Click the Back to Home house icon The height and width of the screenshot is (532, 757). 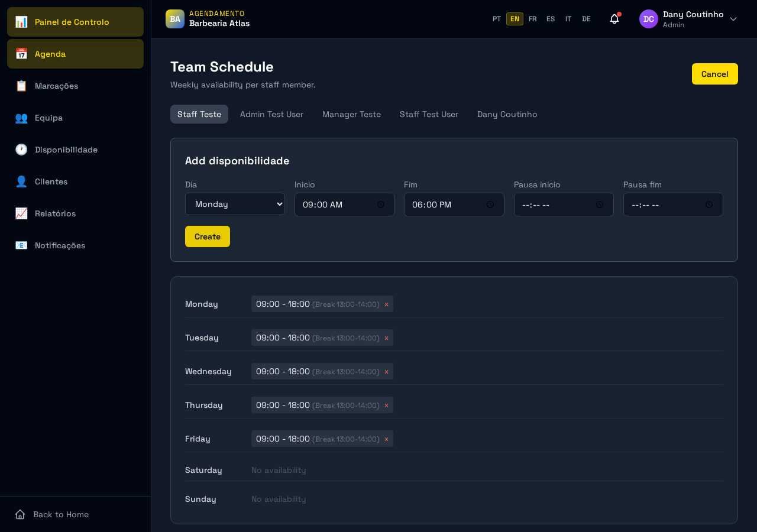[x=20, y=514]
